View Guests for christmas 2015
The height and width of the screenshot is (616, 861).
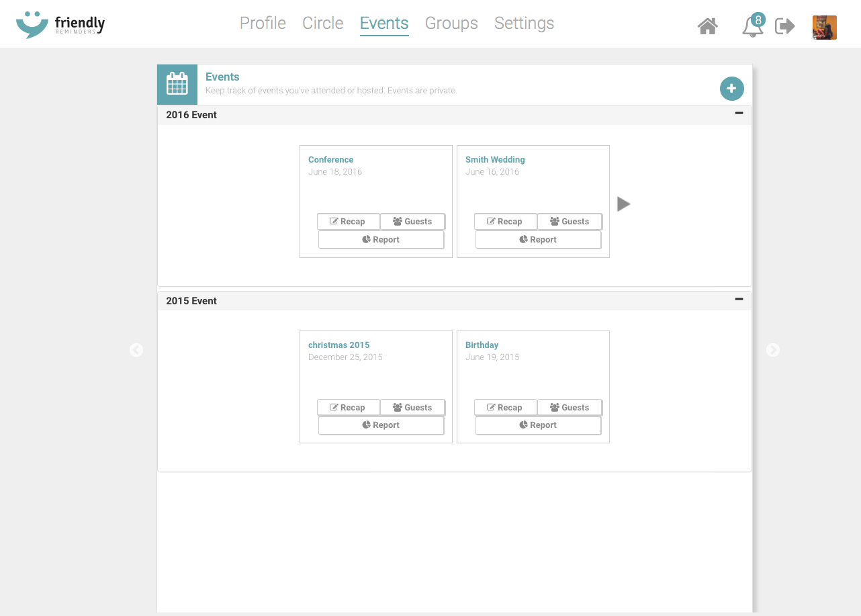(412, 408)
